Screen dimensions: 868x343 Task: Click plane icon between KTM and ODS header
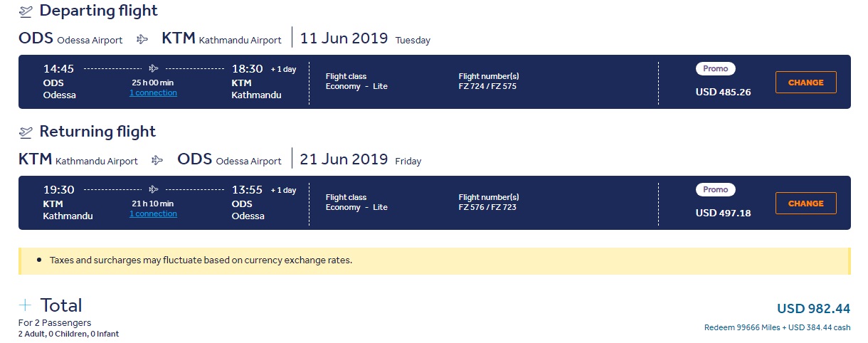click(158, 161)
